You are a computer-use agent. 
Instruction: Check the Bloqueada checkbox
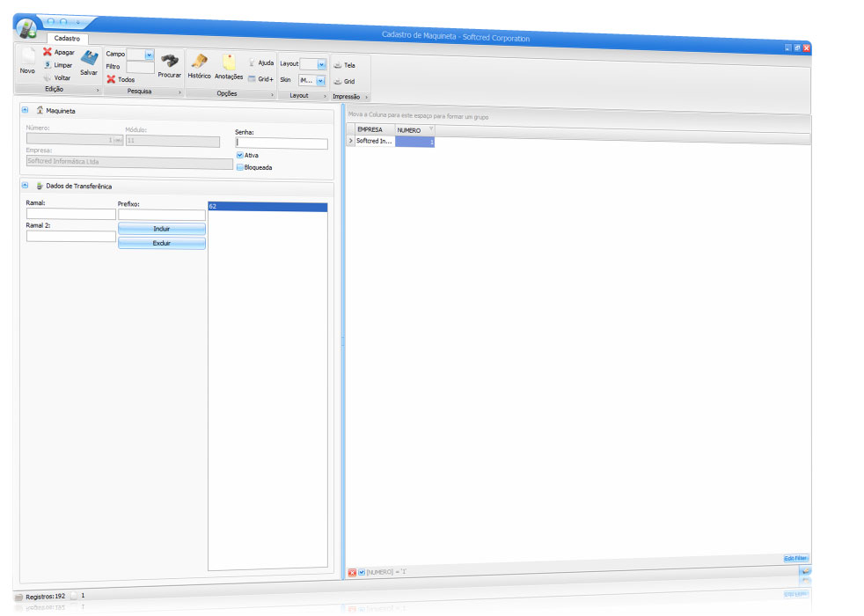(x=240, y=167)
